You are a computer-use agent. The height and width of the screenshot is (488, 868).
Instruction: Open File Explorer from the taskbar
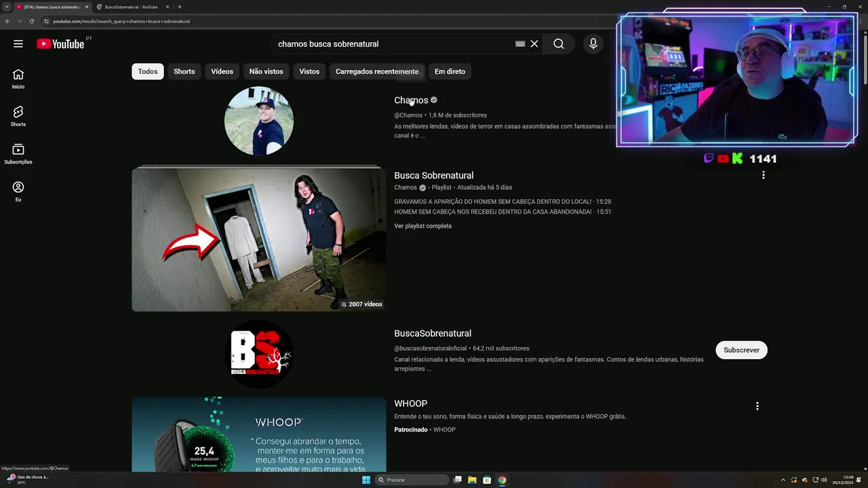coord(472,480)
